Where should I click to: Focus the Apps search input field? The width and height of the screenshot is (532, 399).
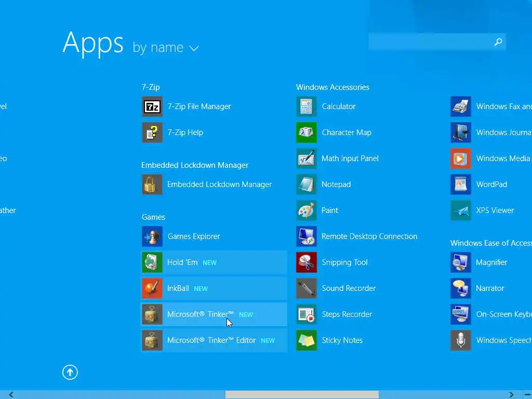coord(437,42)
